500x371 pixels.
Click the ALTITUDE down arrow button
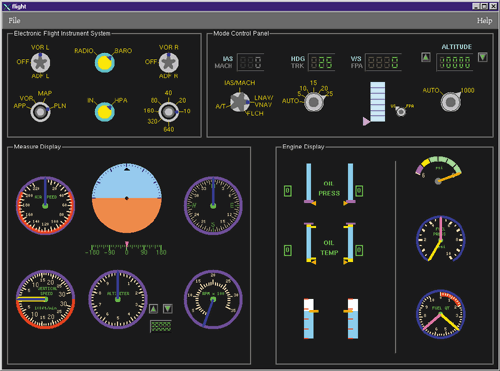[483, 57]
